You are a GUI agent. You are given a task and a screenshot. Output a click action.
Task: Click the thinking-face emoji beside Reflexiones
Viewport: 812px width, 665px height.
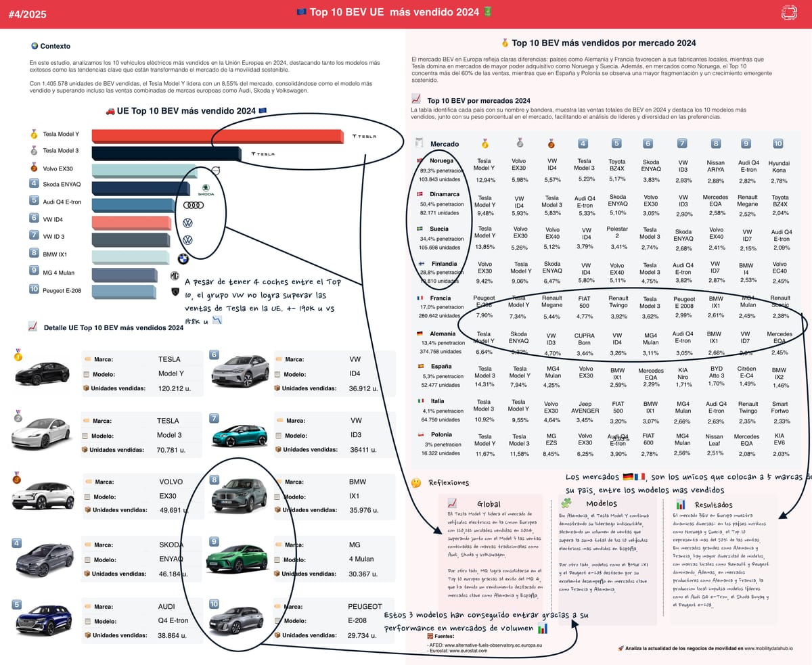pos(416,483)
